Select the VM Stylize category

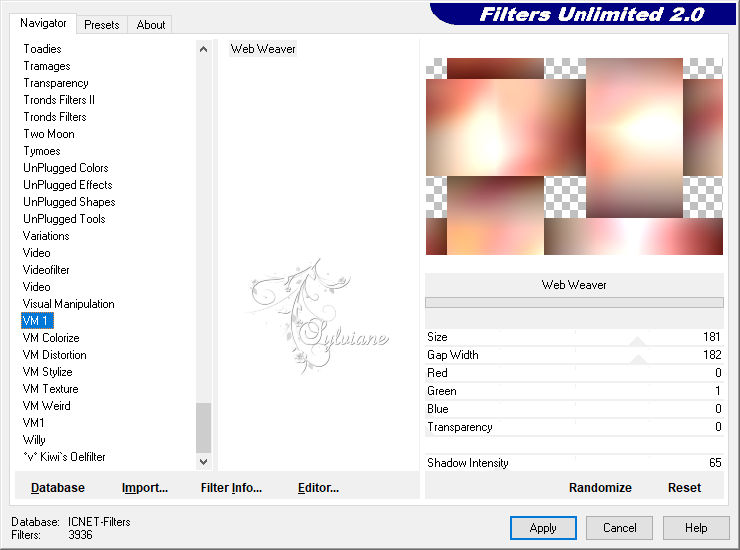(x=47, y=372)
